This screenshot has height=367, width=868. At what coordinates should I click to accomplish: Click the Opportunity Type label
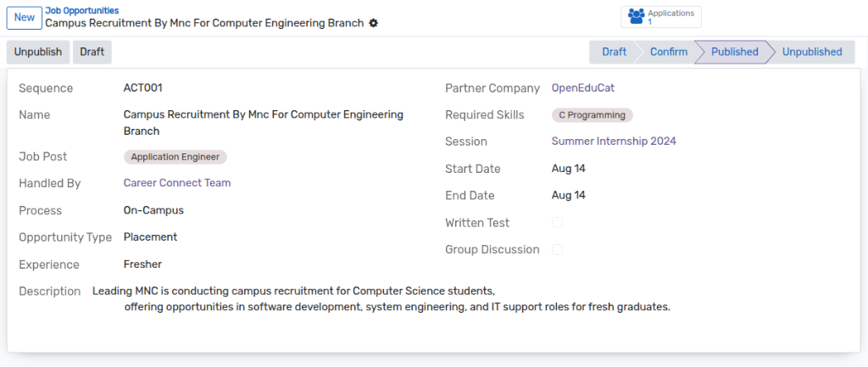click(x=65, y=237)
